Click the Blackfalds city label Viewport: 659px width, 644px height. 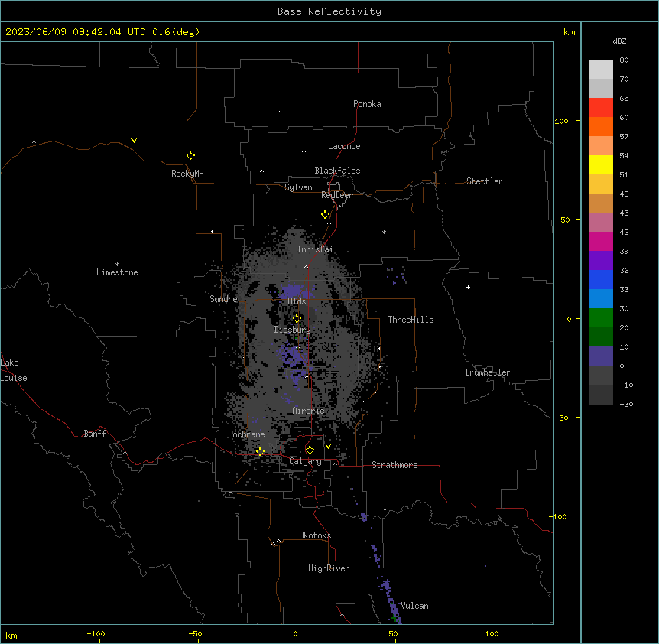337,171
